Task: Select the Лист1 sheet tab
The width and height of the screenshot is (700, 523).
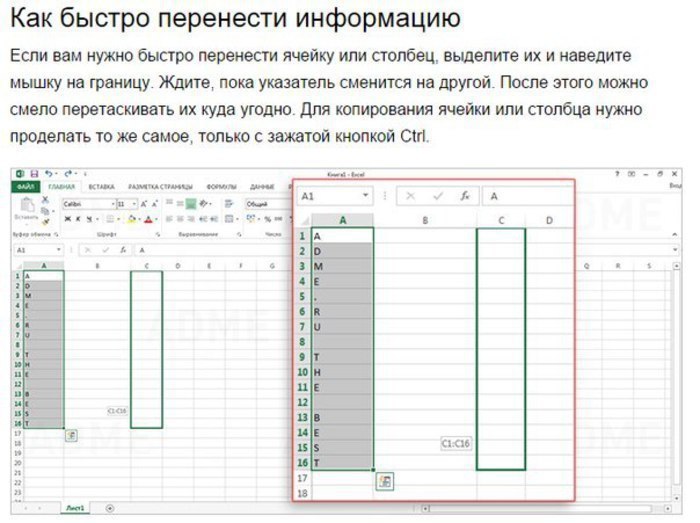Action: pyautogui.click(x=75, y=508)
